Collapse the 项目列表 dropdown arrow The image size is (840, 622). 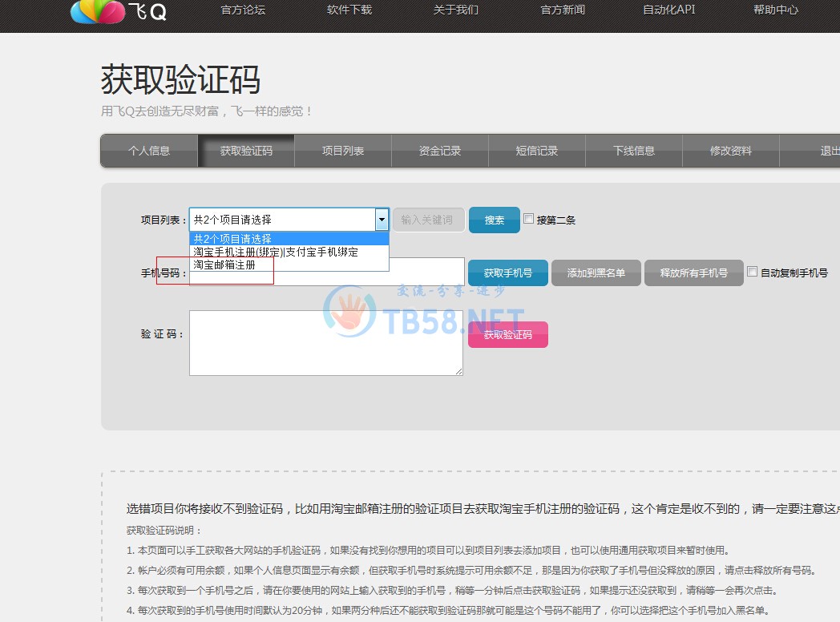(x=382, y=220)
